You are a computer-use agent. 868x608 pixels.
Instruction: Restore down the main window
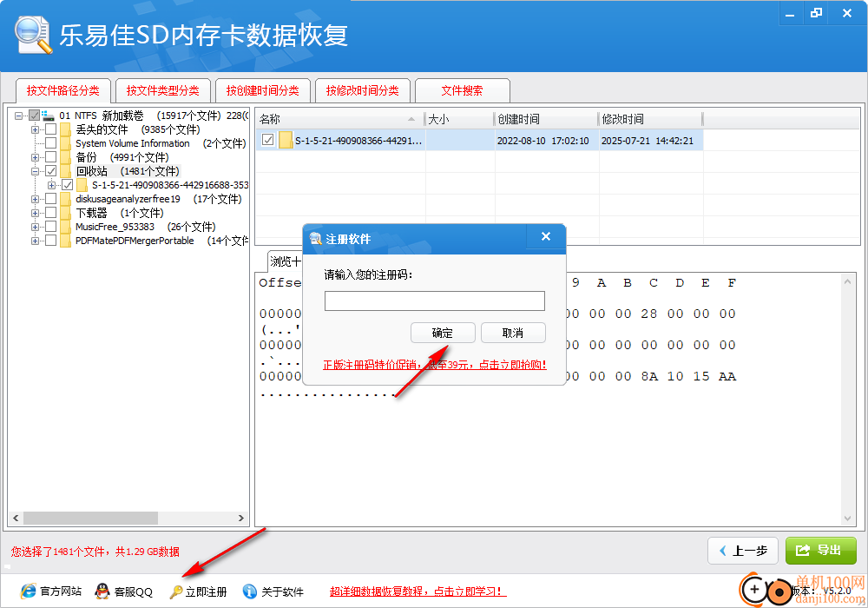[x=816, y=13]
